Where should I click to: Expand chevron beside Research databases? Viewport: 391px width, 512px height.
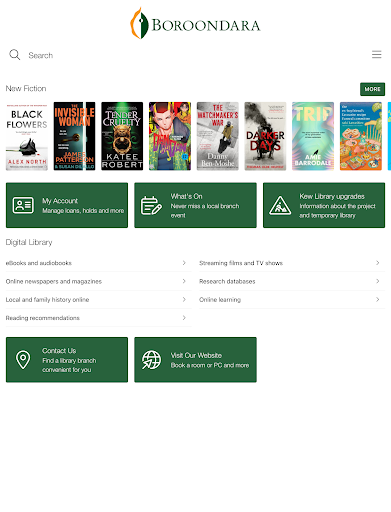378,281
